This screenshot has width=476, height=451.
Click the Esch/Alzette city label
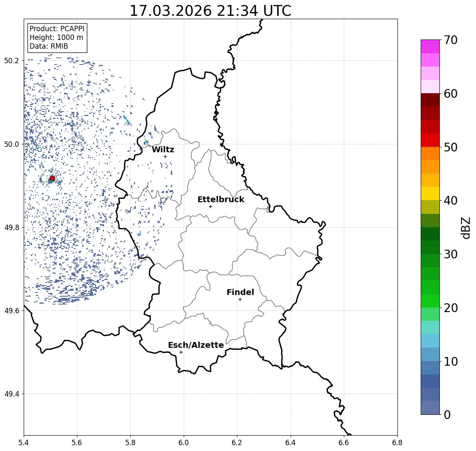coord(196,345)
